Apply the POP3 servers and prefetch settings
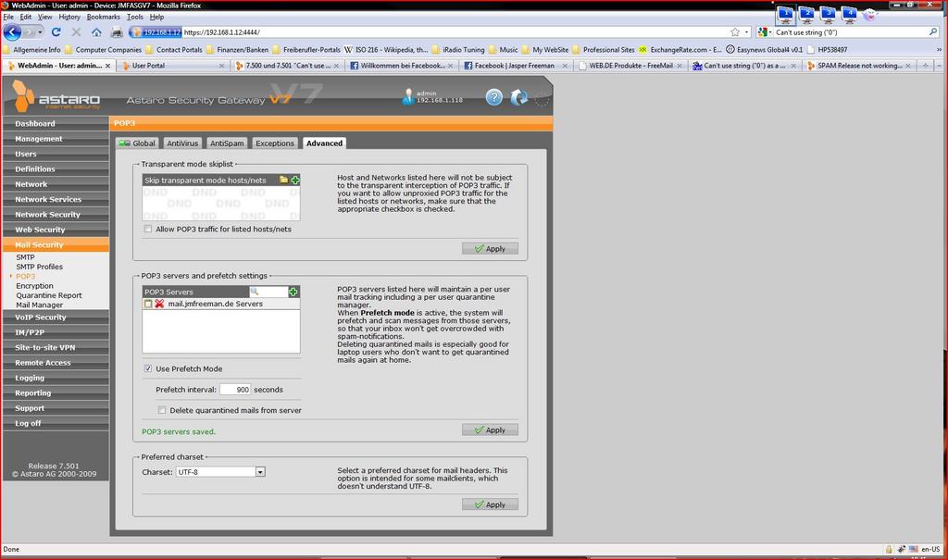This screenshot has width=948, height=560. [x=490, y=429]
